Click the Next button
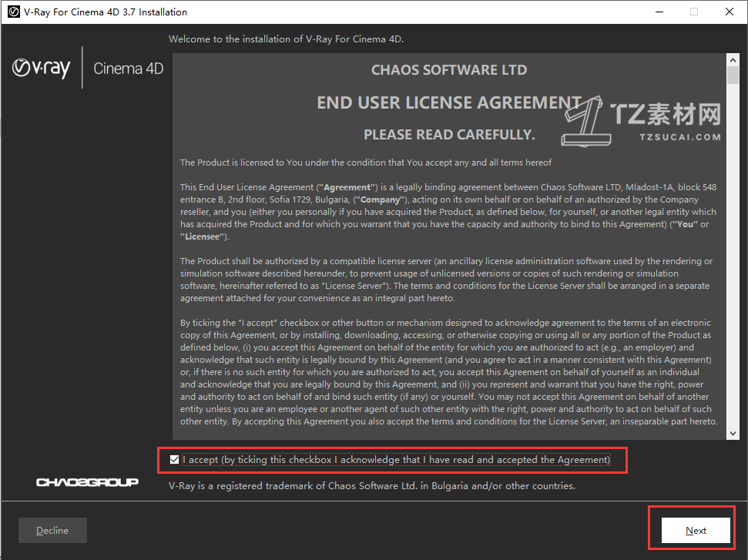Viewport: 748px width, 560px height. click(696, 531)
